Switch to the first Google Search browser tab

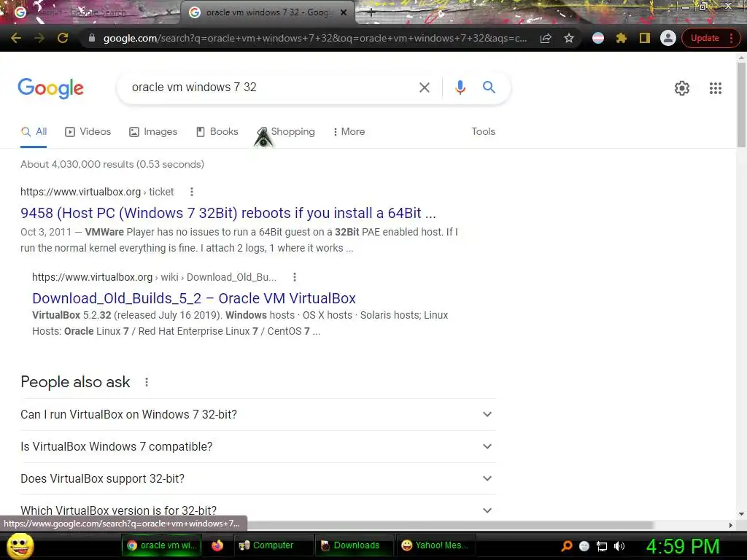click(x=90, y=12)
